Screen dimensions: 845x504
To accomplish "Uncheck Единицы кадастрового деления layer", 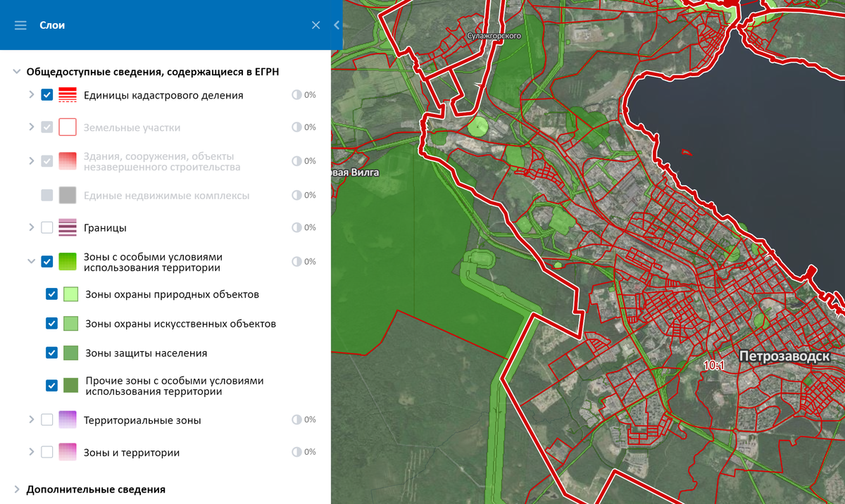I will [x=47, y=95].
